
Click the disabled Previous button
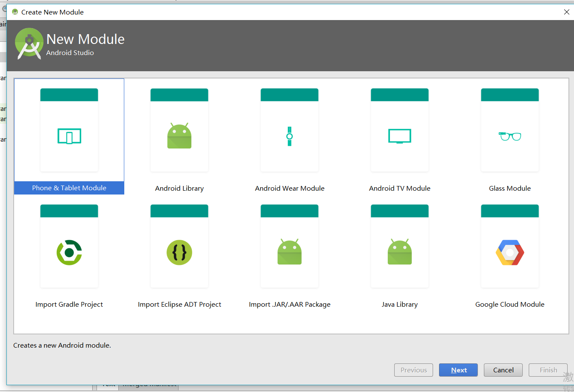pyautogui.click(x=414, y=370)
